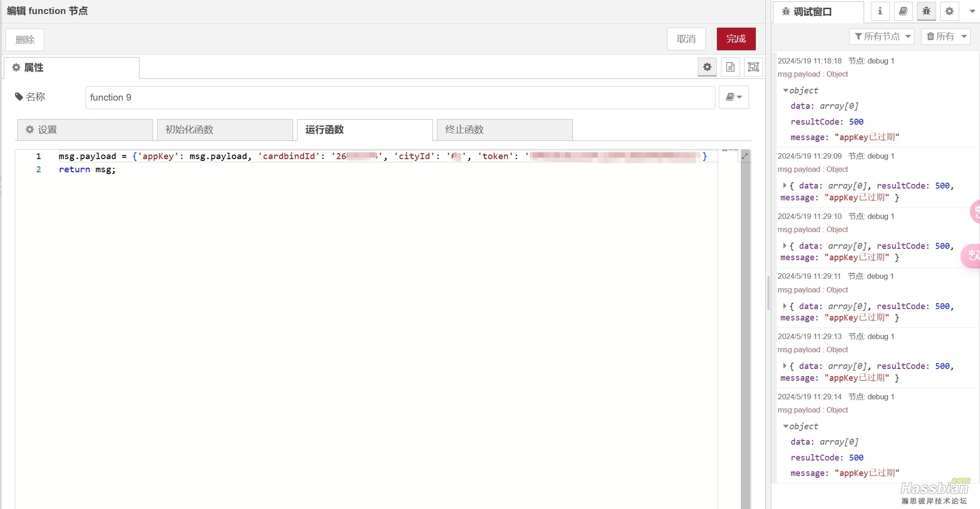Collapse the object in the 11:18:18 message
Image resolution: width=980 pixels, height=509 pixels.
pos(786,91)
